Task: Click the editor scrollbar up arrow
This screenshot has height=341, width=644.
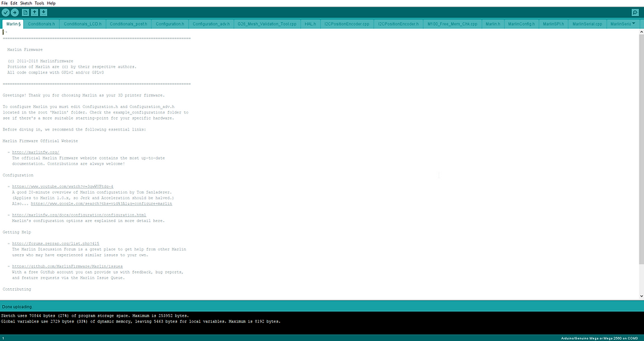Action: pyautogui.click(x=641, y=31)
